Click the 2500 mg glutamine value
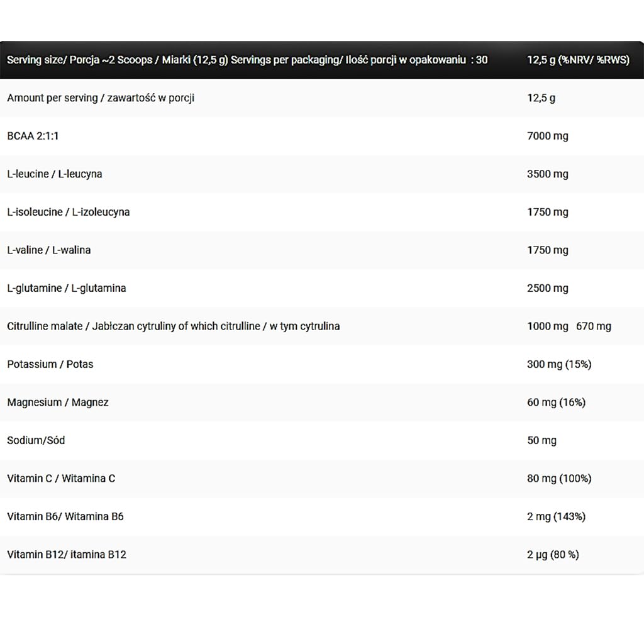This screenshot has height=644, width=644. pos(547,288)
